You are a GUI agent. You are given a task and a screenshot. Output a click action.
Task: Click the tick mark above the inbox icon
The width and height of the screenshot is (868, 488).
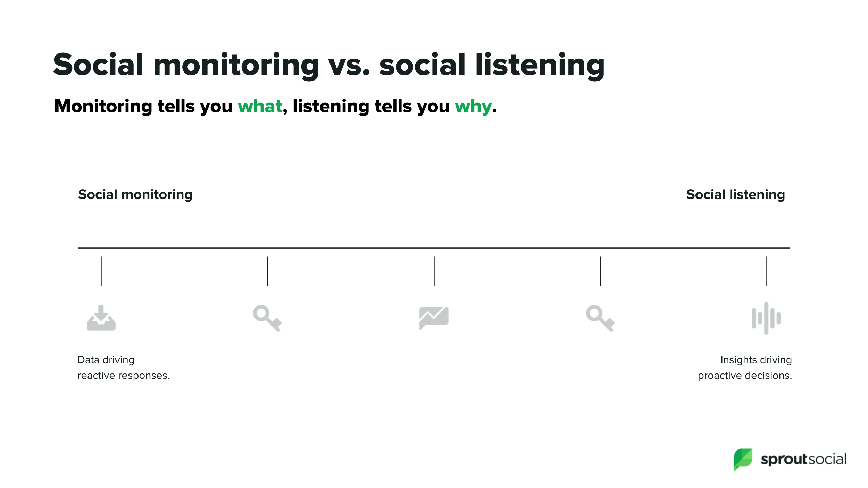101,271
